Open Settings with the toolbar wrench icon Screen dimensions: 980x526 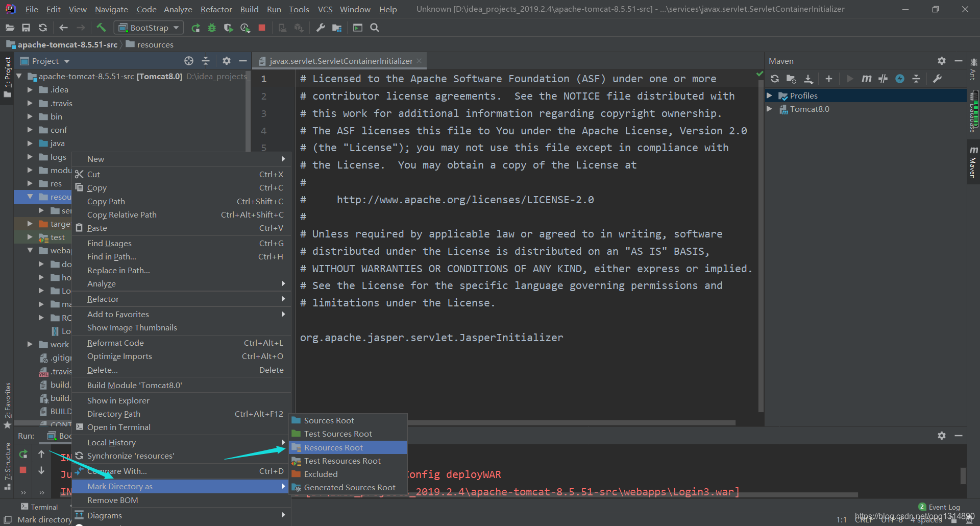pos(321,28)
